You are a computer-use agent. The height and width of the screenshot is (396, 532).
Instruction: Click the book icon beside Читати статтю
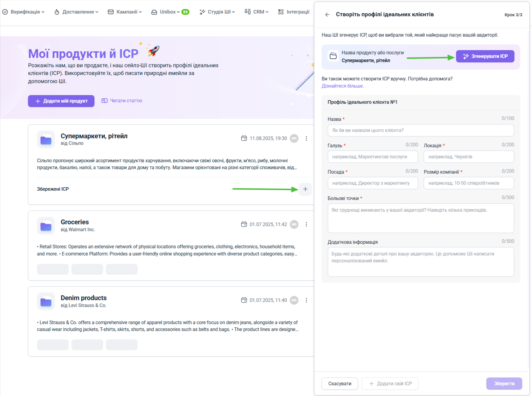(105, 101)
